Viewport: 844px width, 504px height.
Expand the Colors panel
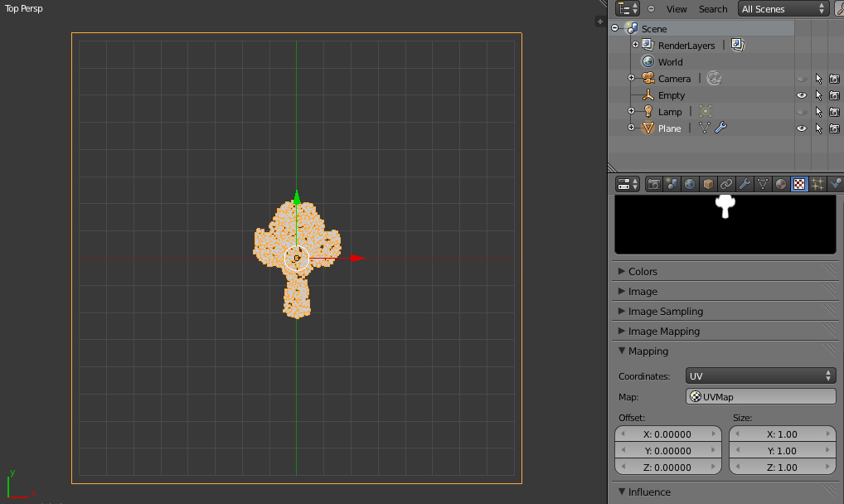pyautogui.click(x=622, y=271)
